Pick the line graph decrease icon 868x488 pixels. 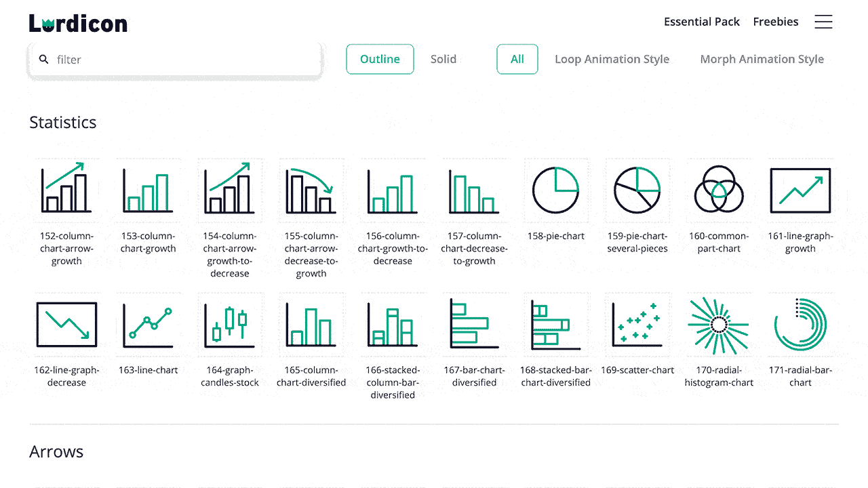[x=66, y=325]
